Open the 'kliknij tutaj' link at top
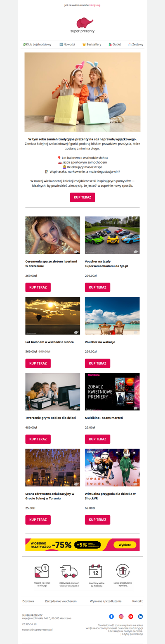The image size is (165, 644). (95, 5)
